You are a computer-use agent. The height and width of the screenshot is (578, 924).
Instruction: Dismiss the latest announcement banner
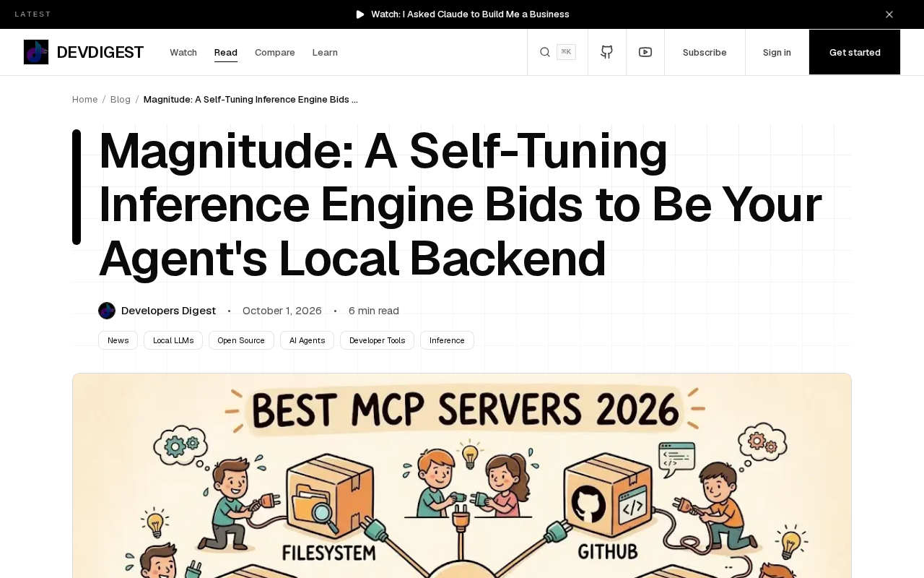click(x=889, y=14)
